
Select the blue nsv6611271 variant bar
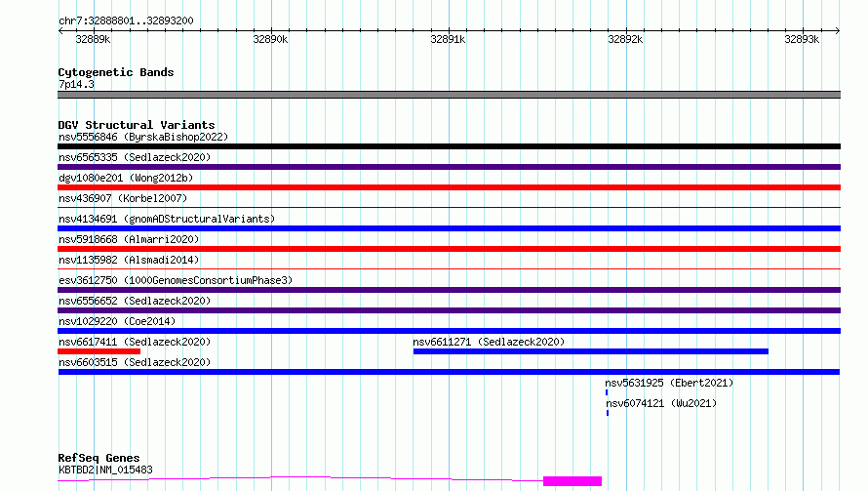coord(591,351)
